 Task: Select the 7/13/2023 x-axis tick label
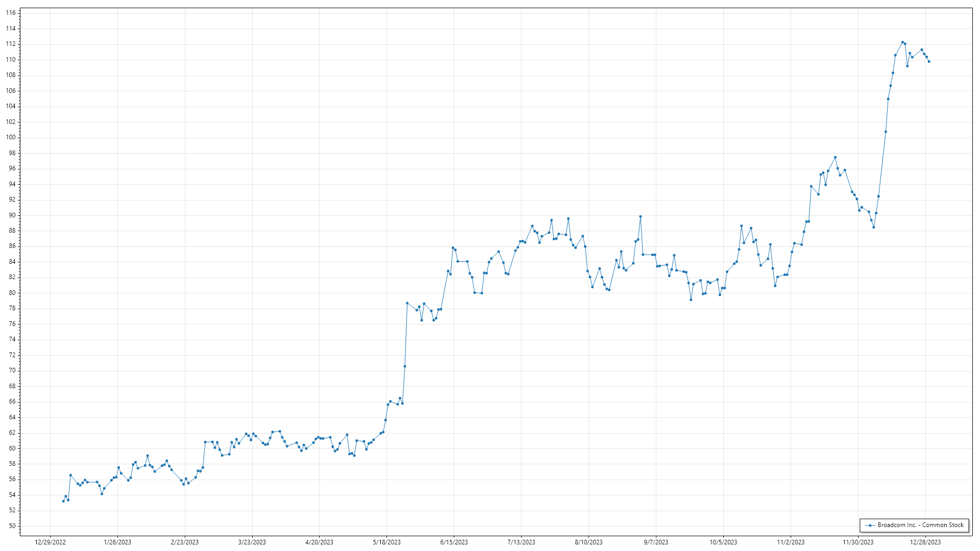(521, 542)
